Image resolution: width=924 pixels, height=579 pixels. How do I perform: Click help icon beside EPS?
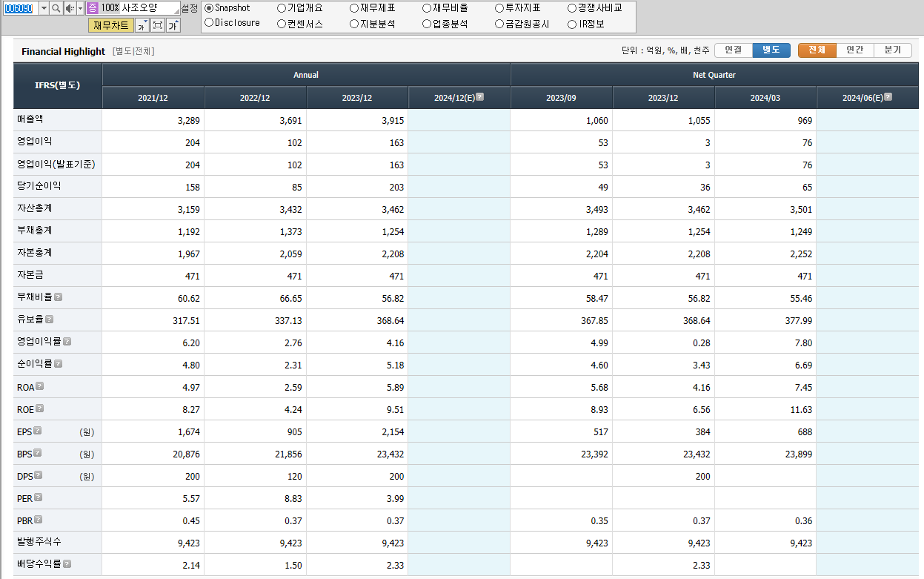(38, 430)
